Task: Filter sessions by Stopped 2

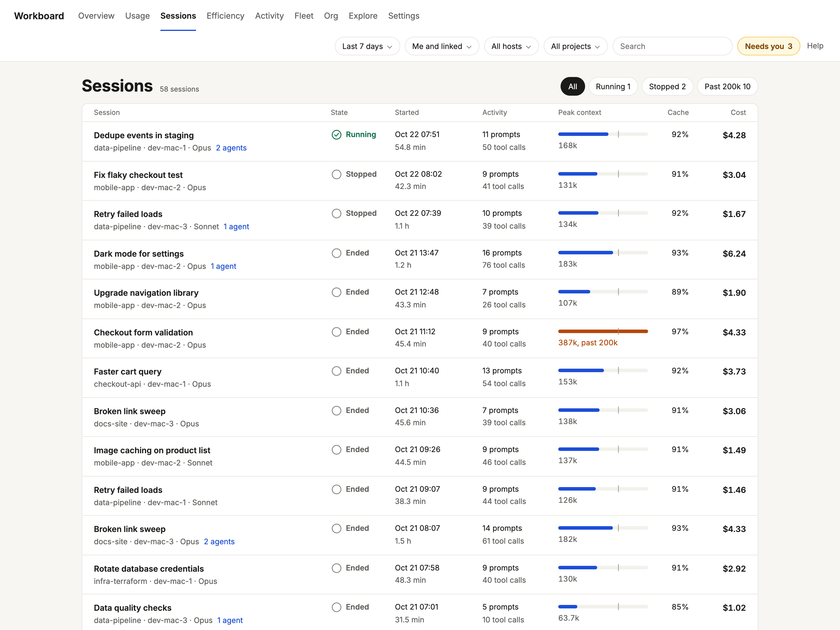Action: point(667,87)
